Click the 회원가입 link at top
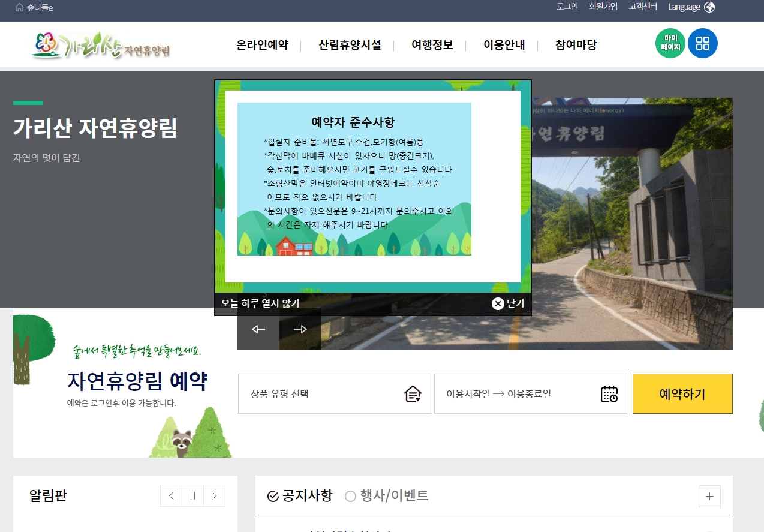Viewport: 764px width, 532px height. [x=603, y=7]
